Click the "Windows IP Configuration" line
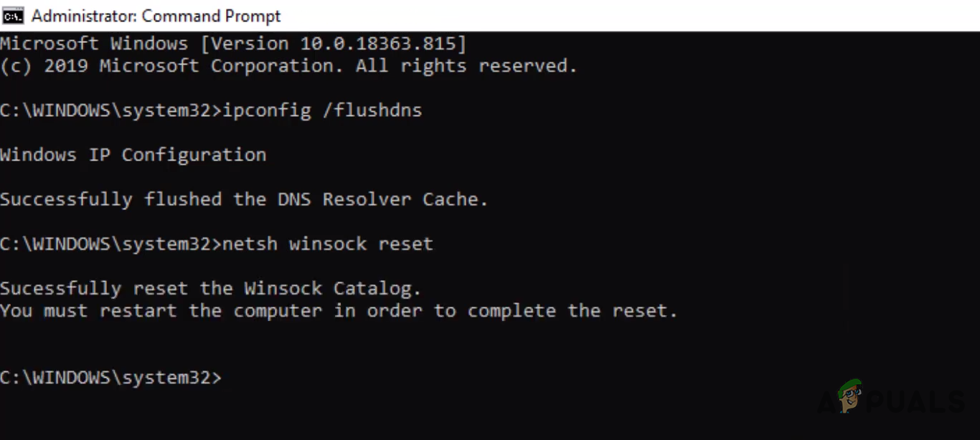Viewport: 980px width, 440px height. [133, 155]
